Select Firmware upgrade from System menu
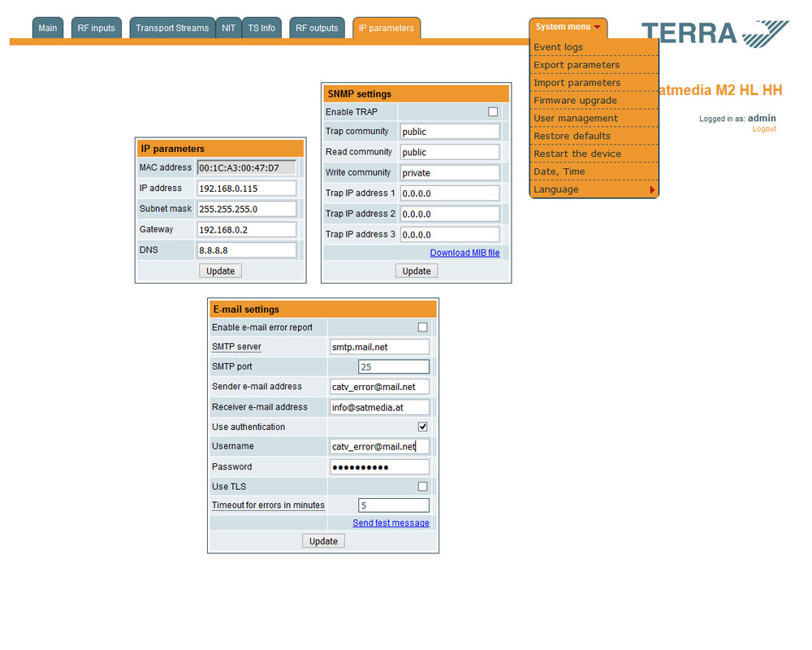This screenshot has height=650, width=812. click(x=575, y=101)
